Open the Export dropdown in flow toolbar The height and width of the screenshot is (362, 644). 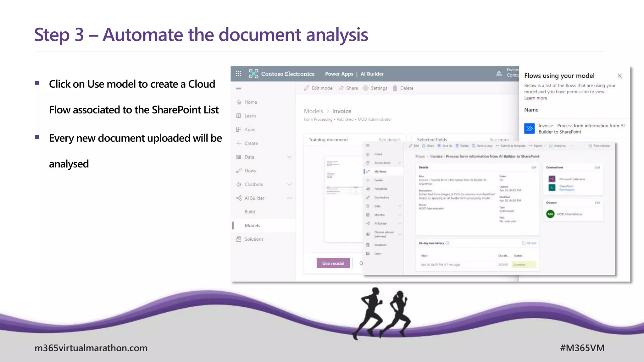pyautogui.click(x=537, y=146)
